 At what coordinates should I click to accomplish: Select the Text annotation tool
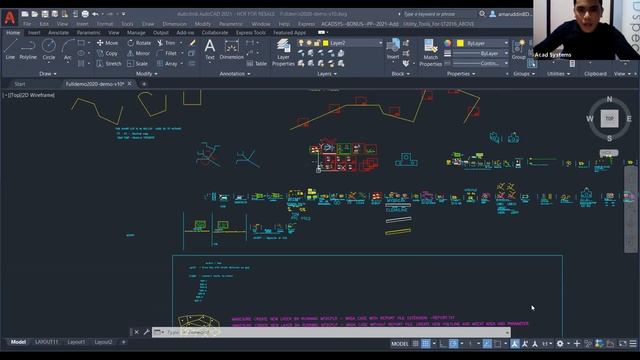click(x=210, y=49)
